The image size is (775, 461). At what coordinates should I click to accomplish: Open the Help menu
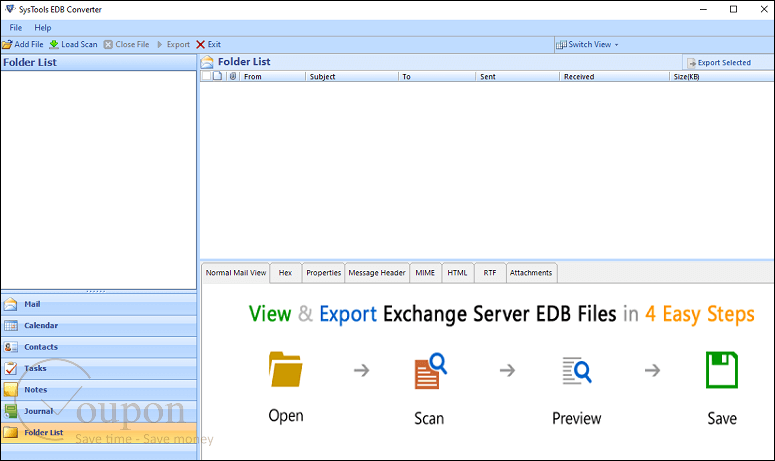[x=43, y=28]
